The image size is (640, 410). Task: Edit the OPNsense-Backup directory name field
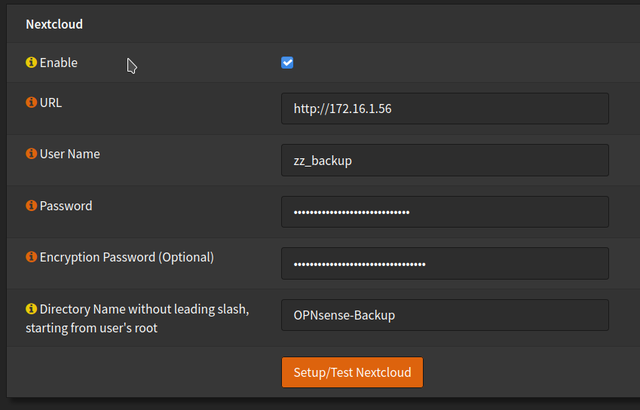(x=445, y=315)
